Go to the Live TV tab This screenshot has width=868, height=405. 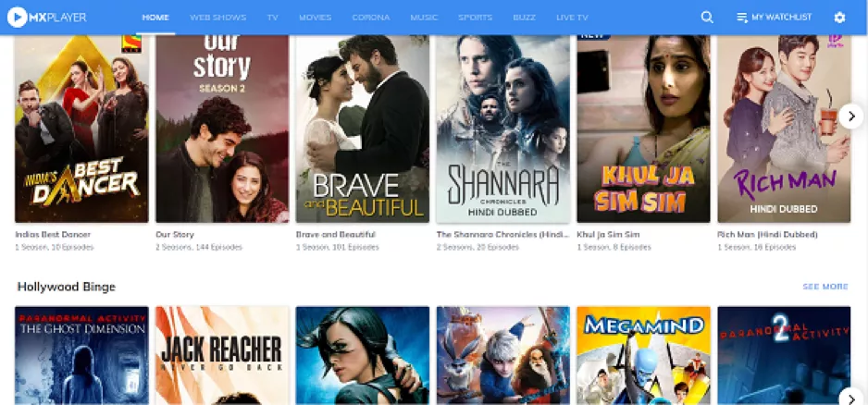[x=572, y=18]
